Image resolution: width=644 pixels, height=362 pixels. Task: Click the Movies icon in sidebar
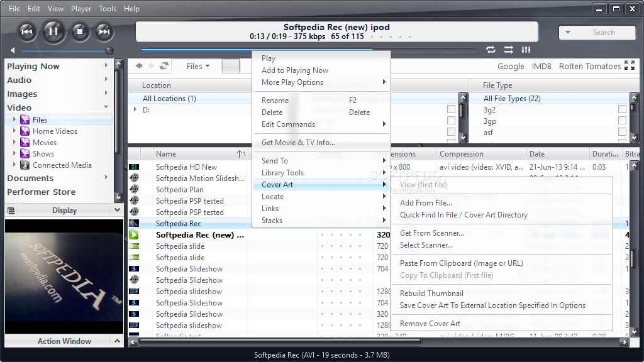click(25, 143)
